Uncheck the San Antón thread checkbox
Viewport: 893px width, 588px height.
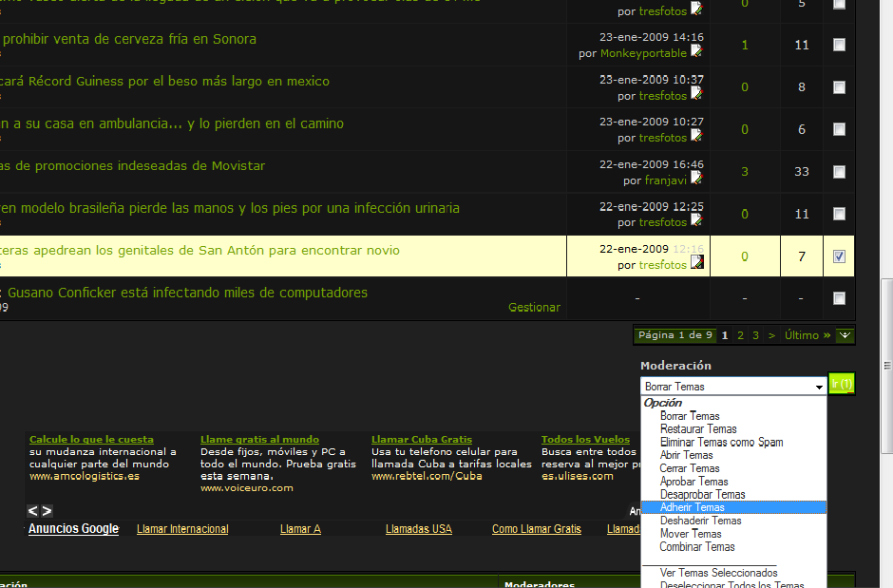[839, 256]
